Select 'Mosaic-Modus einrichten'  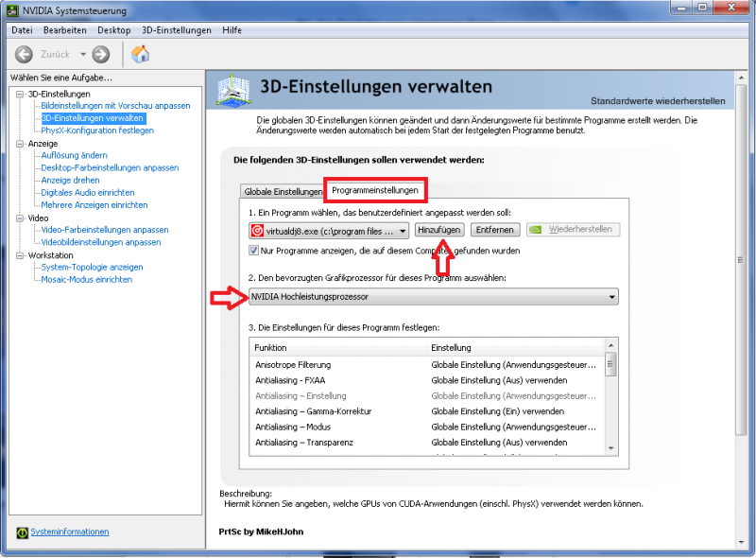point(86,280)
